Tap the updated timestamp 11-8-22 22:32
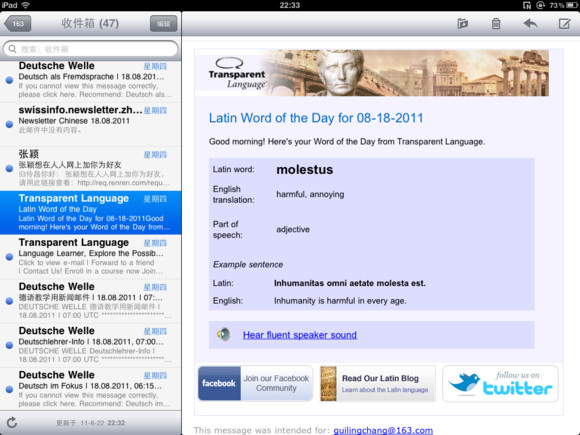 coord(91,423)
